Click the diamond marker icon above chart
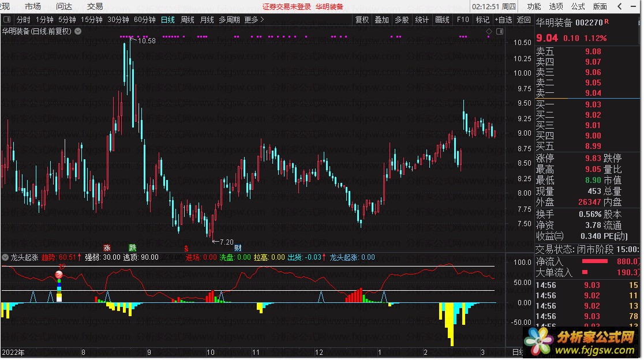644x360 pixels. click(x=489, y=31)
